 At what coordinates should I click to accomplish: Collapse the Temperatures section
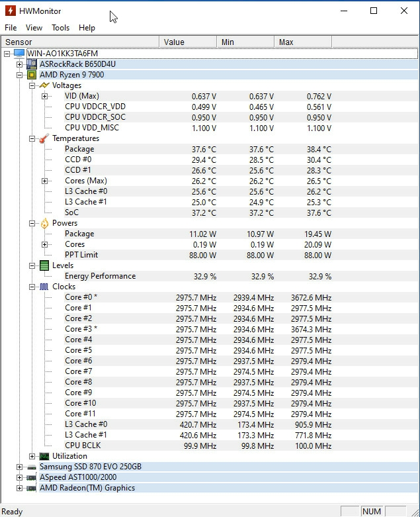click(x=32, y=138)
